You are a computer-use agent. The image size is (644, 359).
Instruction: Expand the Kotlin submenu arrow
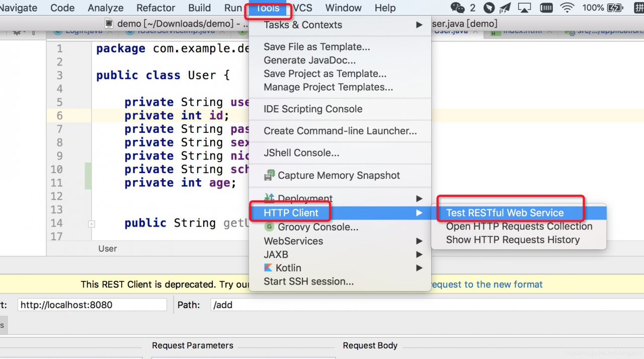coord(419,268)
